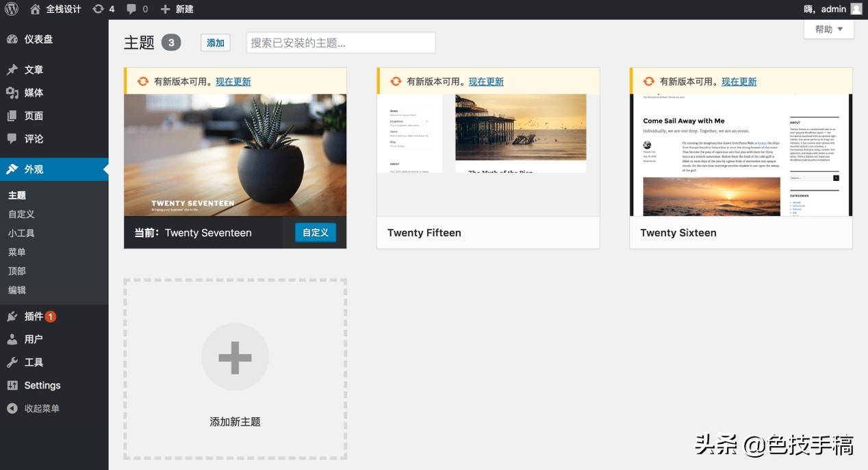Open Twenty Sixteen theme screenshot

(741, 155)
